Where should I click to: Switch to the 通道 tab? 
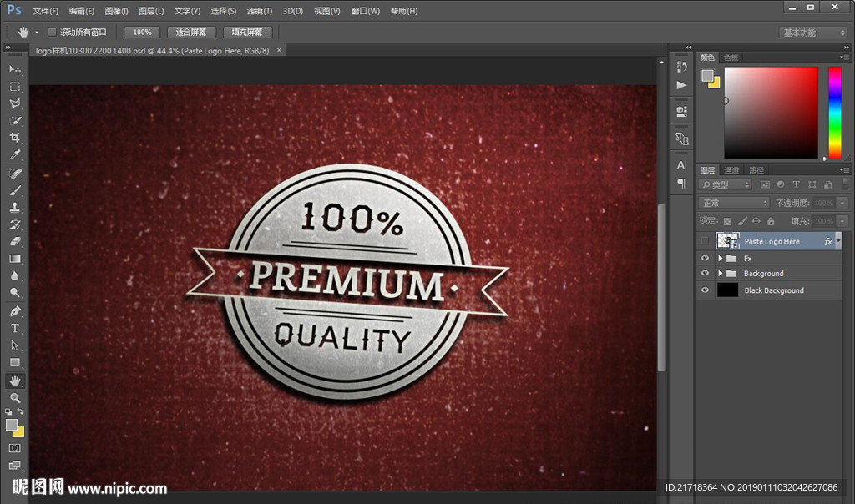point(731,170)
